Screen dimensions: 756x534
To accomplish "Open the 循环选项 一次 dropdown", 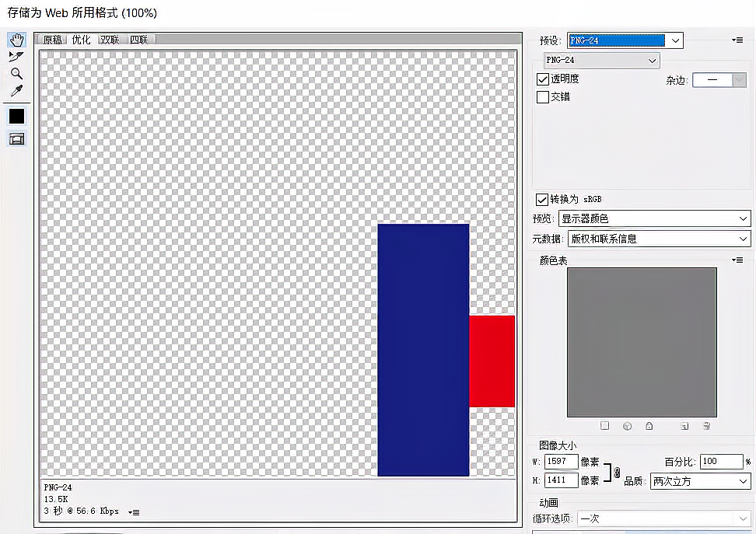I will pyautogui.click(x=664, y=518).
